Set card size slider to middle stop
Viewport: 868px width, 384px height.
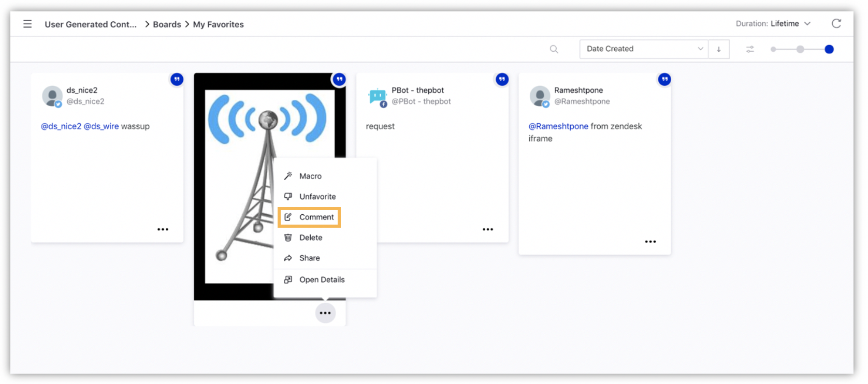tap(800, 49)
